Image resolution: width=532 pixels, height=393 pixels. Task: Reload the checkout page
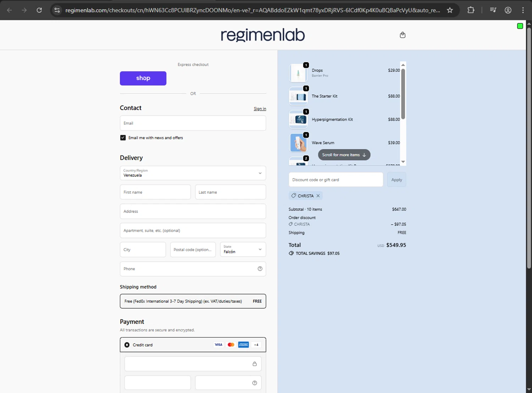(x=39, y=10)
